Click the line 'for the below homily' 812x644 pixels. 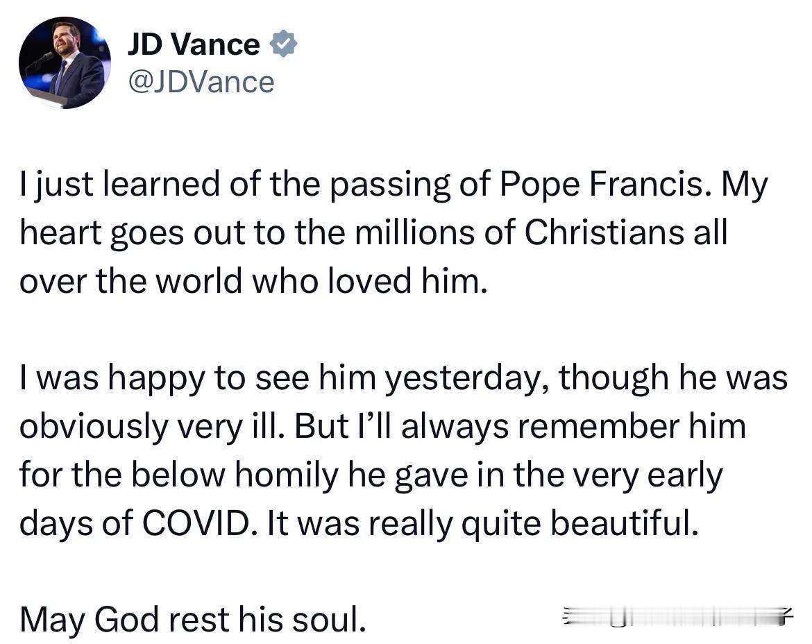coord(371,475)
